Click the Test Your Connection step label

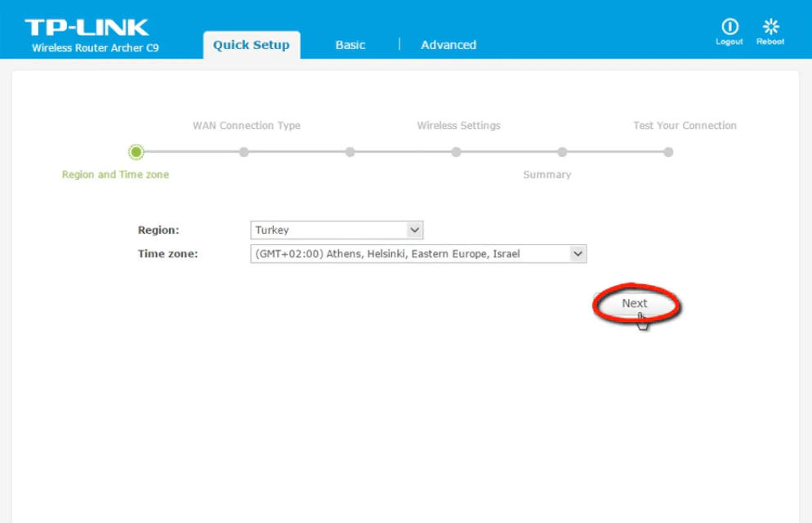pos(685,126)
